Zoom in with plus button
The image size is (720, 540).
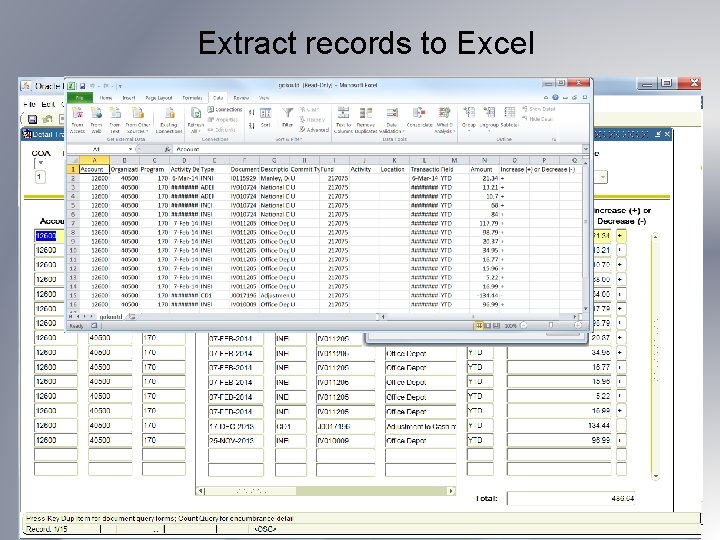point(578,326)
